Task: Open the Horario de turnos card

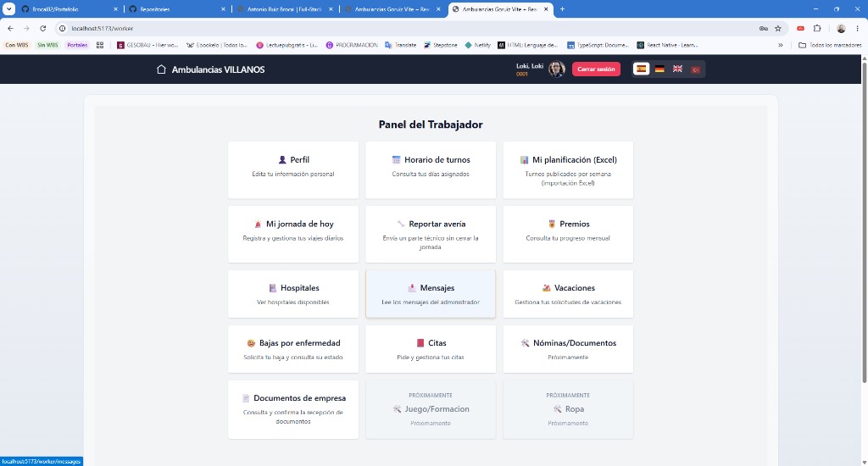Action: coord(431,170)
